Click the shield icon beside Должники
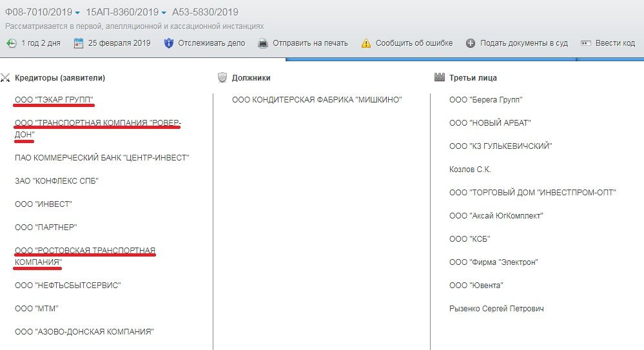Viewport: 644px width, 350px height. pyautogui.click(x=222, y=77)
